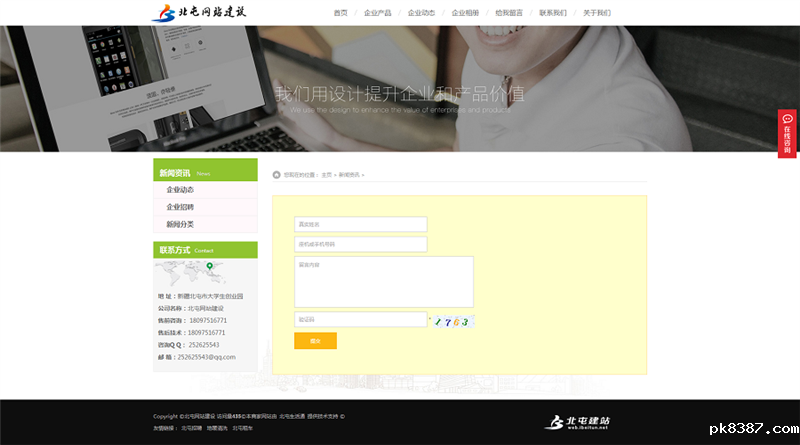800x445 pixels.
Task: Select 企业动态 in the news sidebar
Action: [180, 190]
